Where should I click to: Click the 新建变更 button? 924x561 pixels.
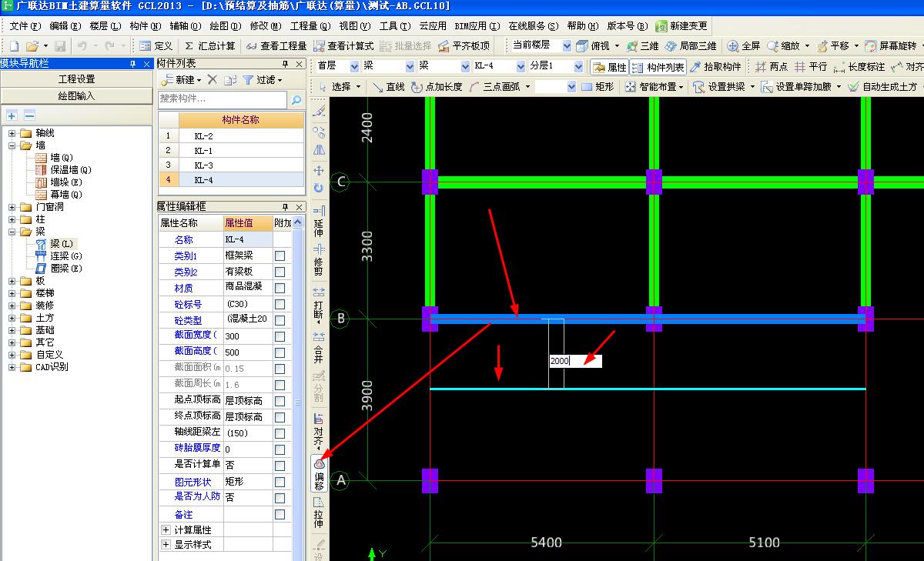(681, 26)
